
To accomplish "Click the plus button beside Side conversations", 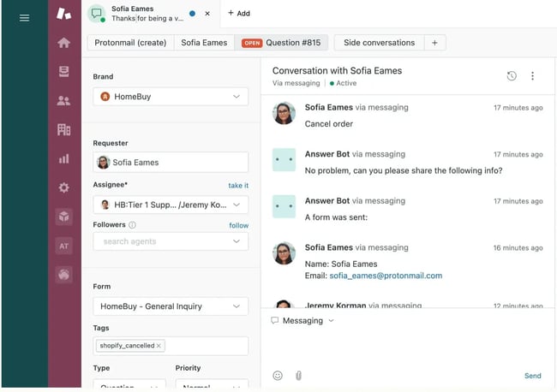I will [434, 43].
